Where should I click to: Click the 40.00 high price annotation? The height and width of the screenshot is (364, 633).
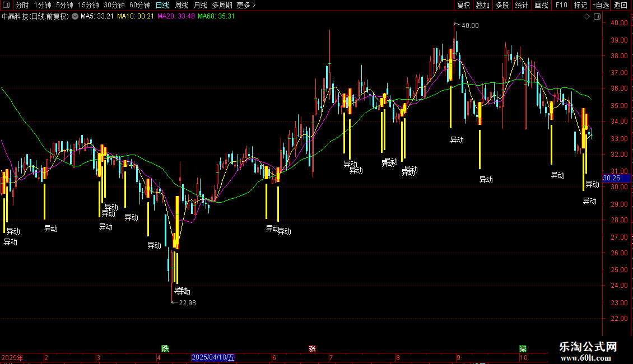click(470, 26)
